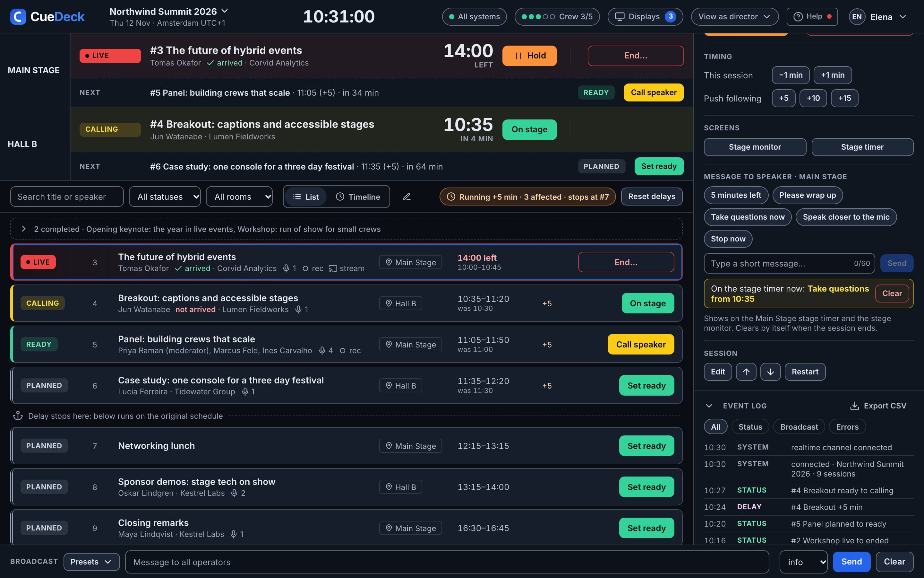Viewport: 924px width, 578px height.
Task: Click the Crew 3/5 status dots
Action: [538, 16]
